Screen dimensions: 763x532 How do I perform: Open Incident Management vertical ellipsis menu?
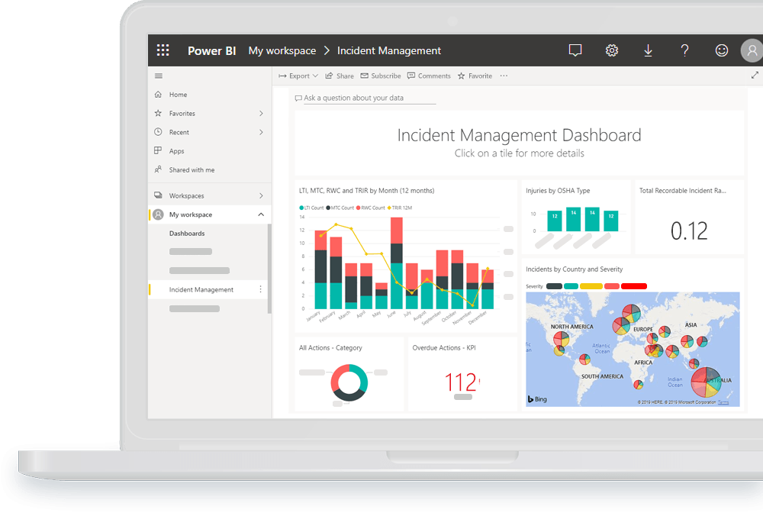click(260, 289)
